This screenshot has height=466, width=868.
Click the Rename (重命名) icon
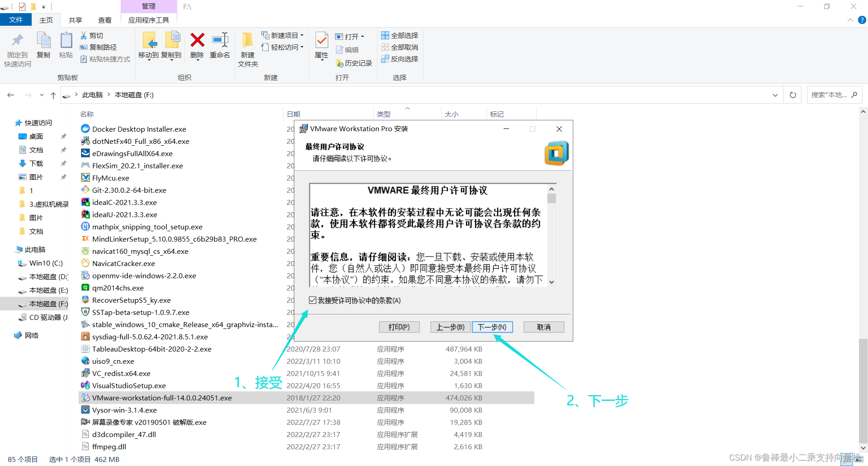[x=220, y=40]
